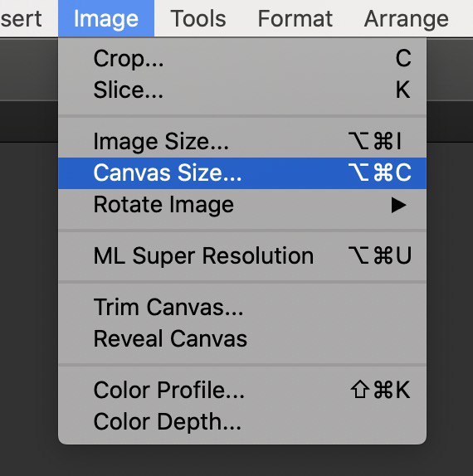The image size is (473, 476).
Task: Click the C shortcut hint beside Crop
Action: click(403, 58)
